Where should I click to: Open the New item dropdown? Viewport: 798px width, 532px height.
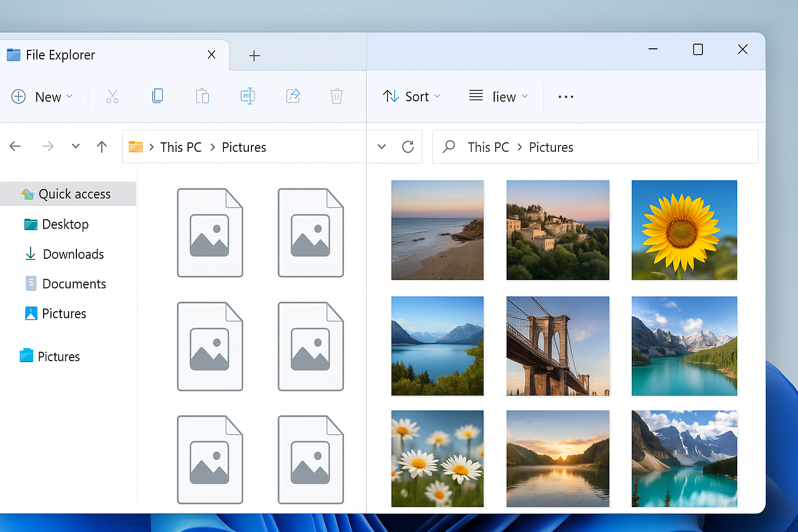42,97
